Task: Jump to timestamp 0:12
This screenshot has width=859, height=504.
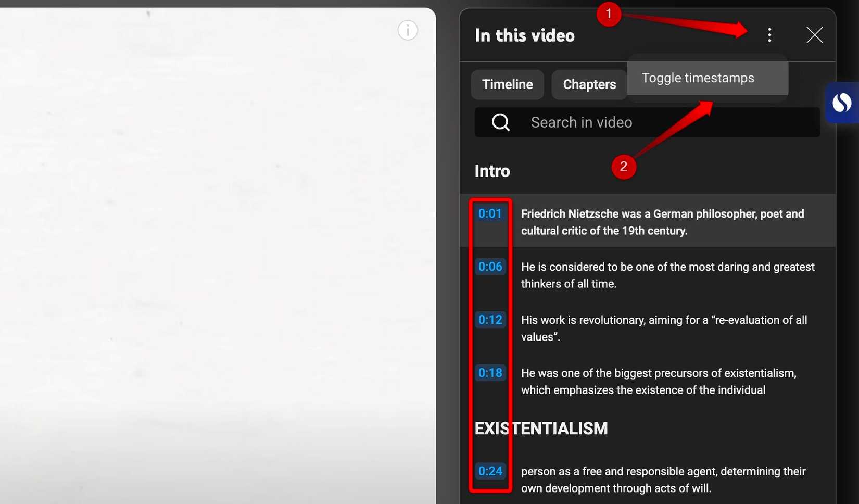Action: coord(490,319)
